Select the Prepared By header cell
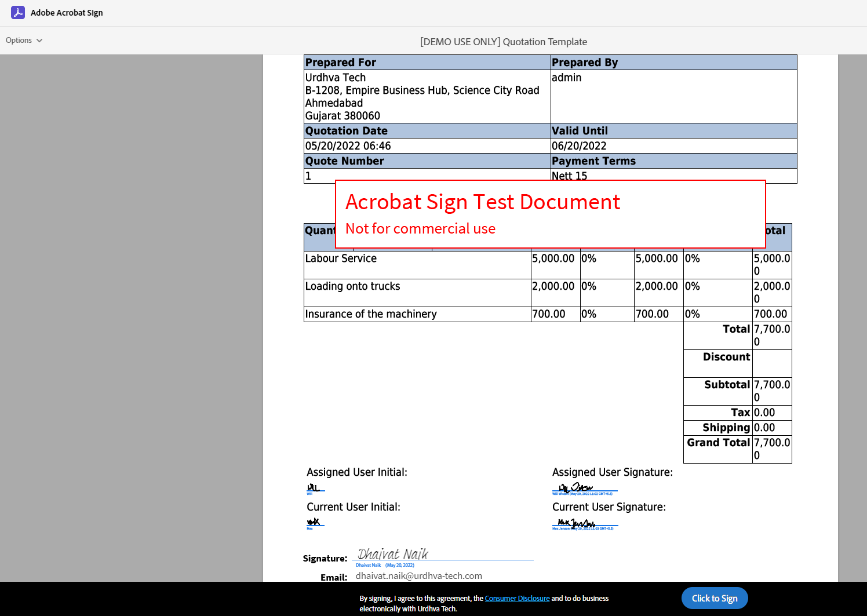 click(673, 63)
